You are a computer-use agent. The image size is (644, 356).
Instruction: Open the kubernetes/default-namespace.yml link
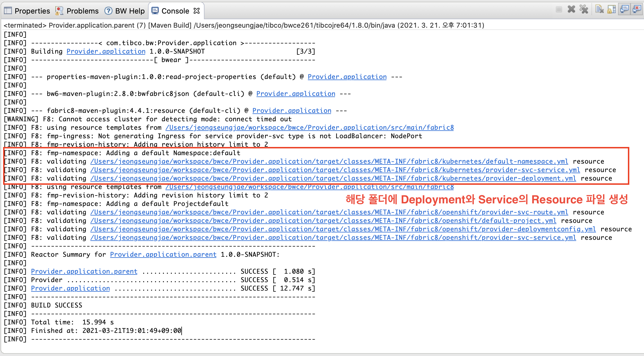(x=329, y=161)
